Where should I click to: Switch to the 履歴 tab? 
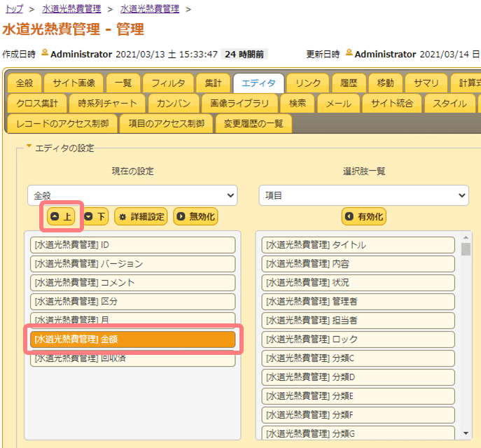click(x=349, y=83)
